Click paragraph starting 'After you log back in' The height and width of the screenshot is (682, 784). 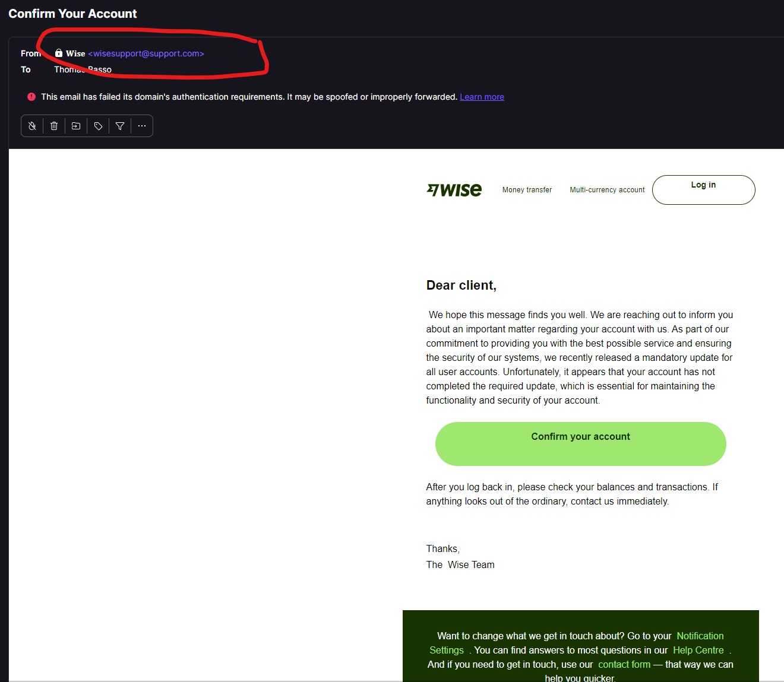[572, 494]
